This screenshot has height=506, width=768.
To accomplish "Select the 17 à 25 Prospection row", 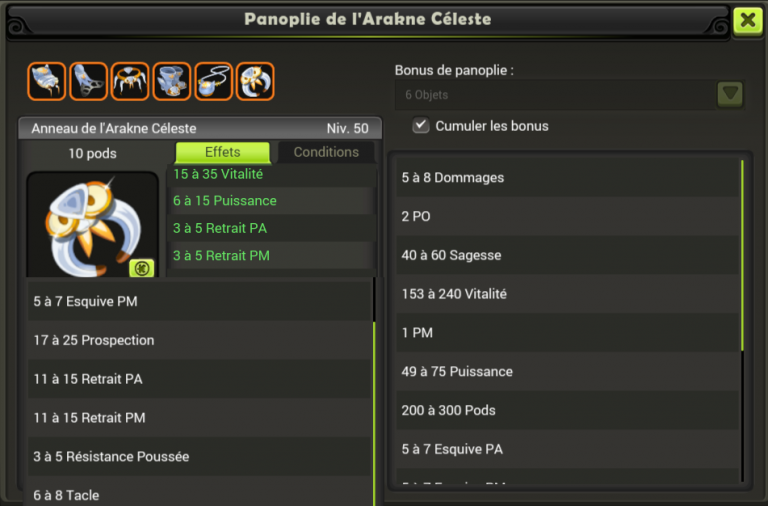I will click(x=199, y=340).
